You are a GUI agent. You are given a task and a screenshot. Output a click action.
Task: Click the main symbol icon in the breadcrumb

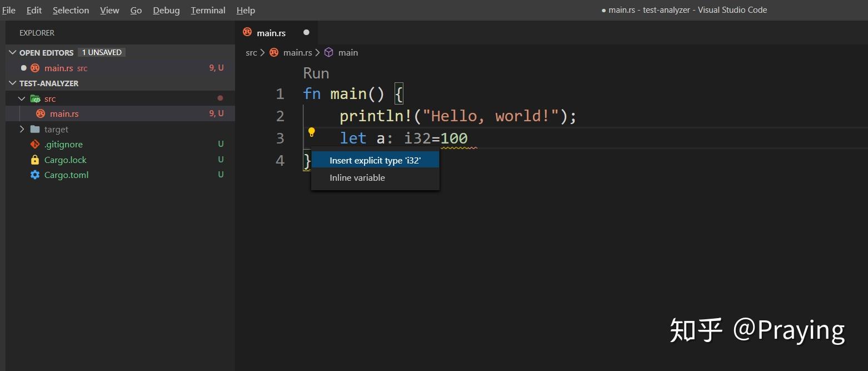click(329, 52)
